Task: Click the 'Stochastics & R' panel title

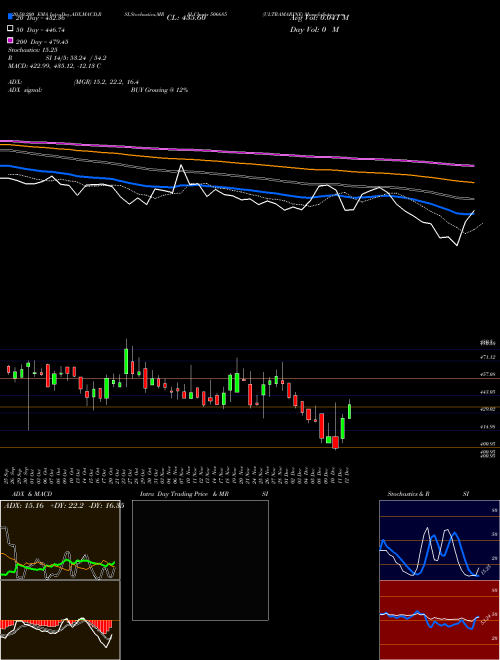Action: (409, 494)
